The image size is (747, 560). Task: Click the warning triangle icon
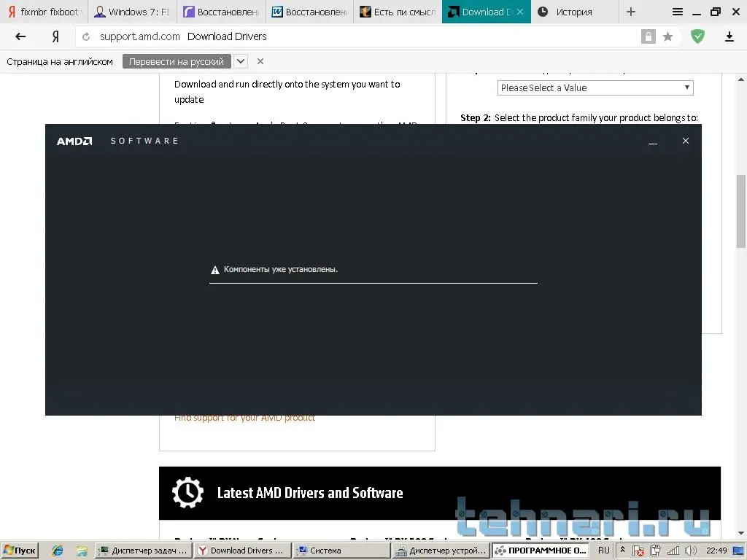[x=215, y=270]
